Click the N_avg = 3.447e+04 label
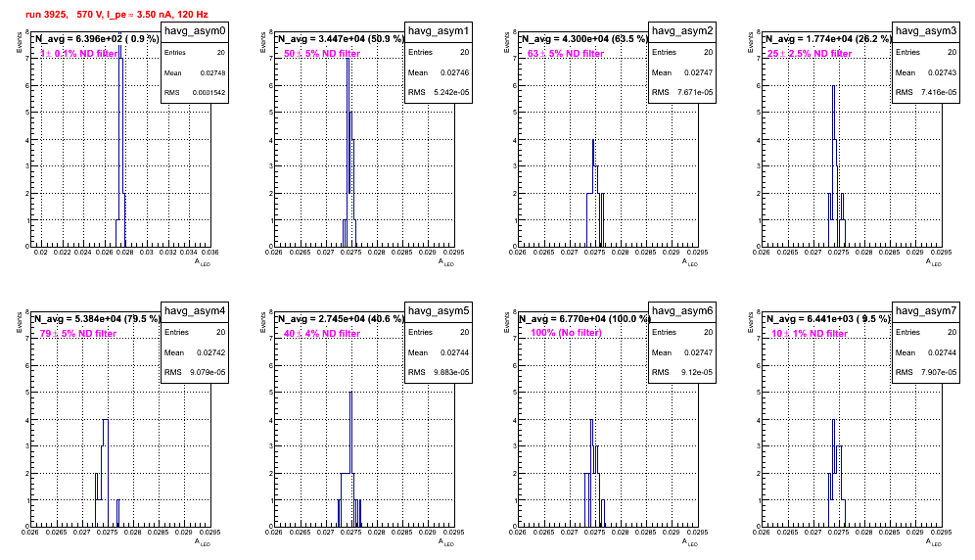 [340, 39]
